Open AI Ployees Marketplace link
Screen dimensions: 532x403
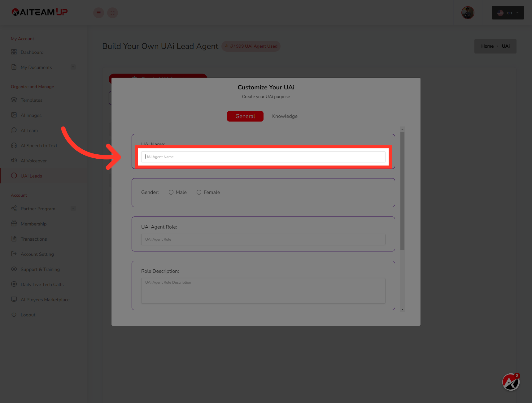coord(45,300)
